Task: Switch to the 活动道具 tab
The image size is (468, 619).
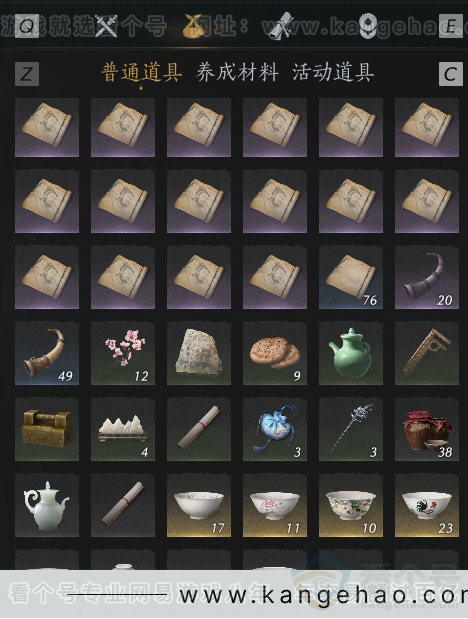Action: (x=333, y=73)
